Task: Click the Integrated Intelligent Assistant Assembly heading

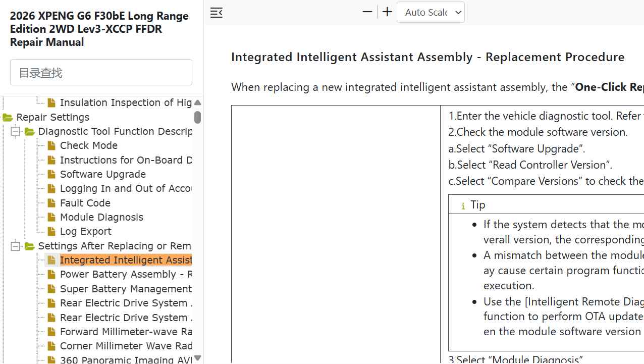Action: click(428, 57)
